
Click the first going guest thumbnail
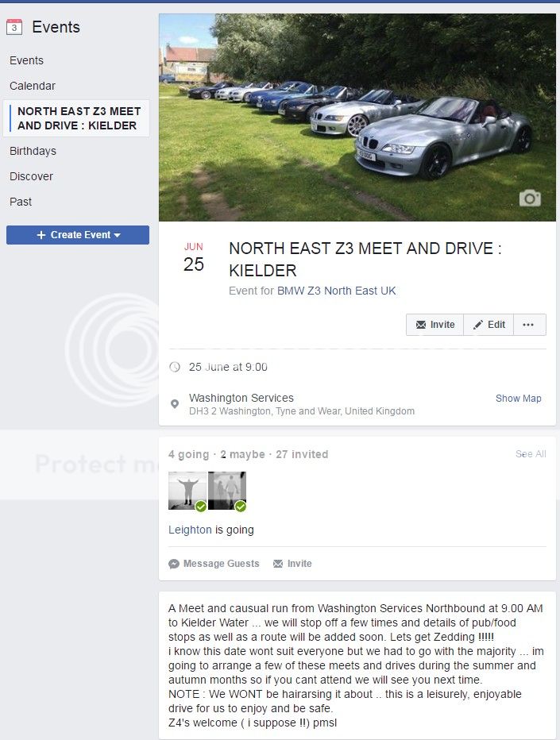[187, 491]
